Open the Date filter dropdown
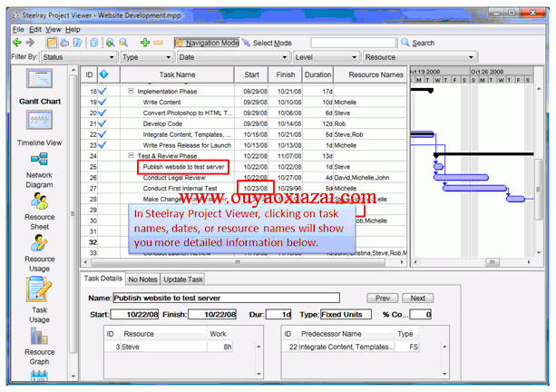This screenshot has width=556, height=392. (x=233, y=57)
